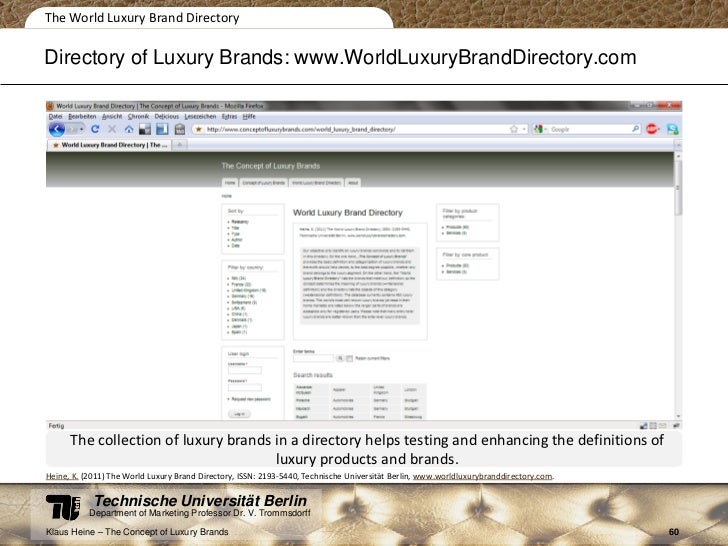The width and height of the screenshot is (728, 546).
Task: Open a new tab with plus button
Action: pyautogui.click(x=180, y=145)
